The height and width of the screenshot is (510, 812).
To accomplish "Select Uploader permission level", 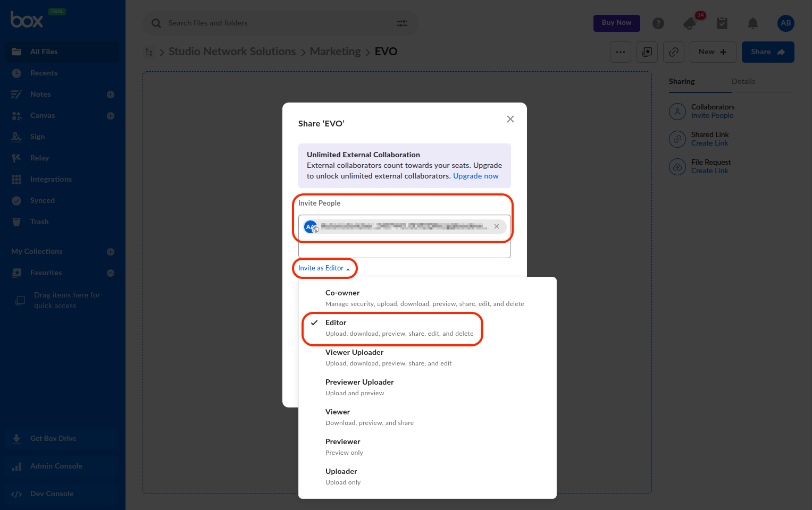I will pos(428,477).
